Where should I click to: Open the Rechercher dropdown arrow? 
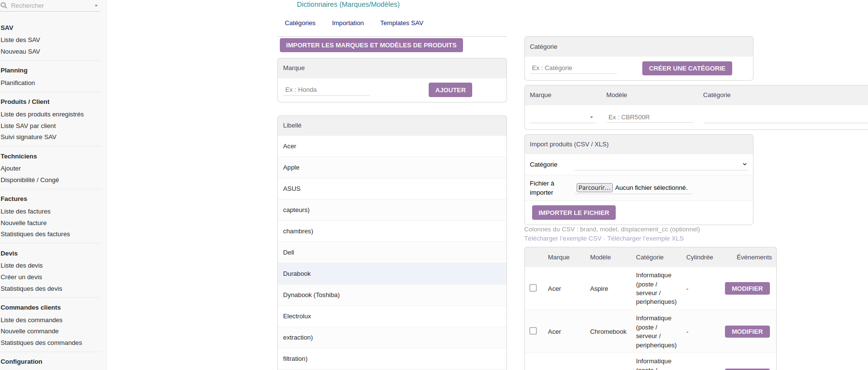(x=96, y=6)
